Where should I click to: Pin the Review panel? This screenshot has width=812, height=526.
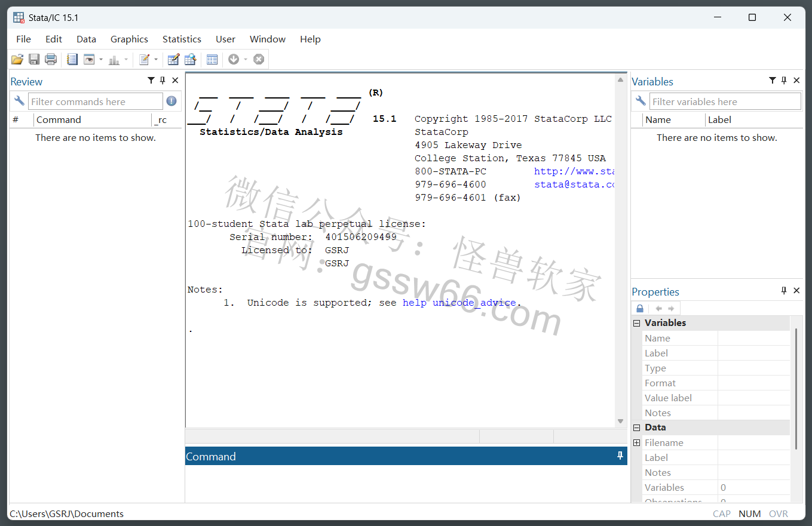coord(163,81)
